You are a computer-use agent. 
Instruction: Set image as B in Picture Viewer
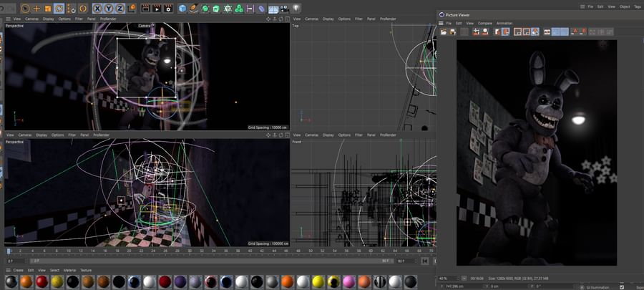pos(582,32)
